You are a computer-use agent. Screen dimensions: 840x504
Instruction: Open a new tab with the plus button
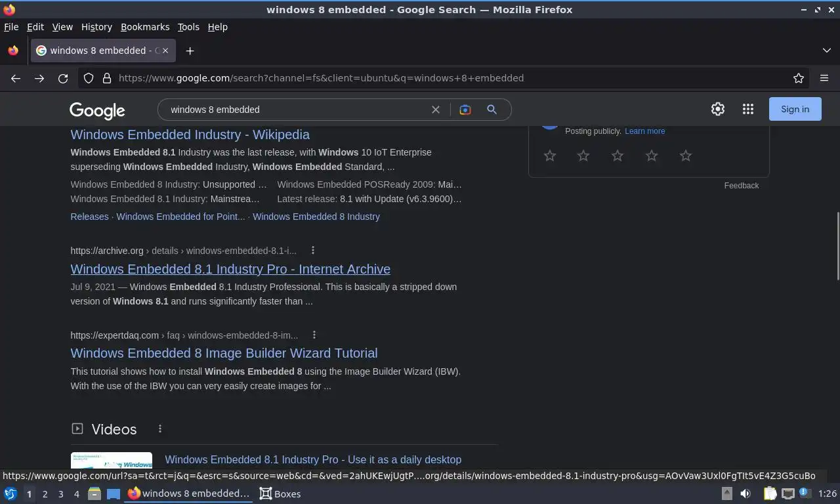tap(190, 51)
